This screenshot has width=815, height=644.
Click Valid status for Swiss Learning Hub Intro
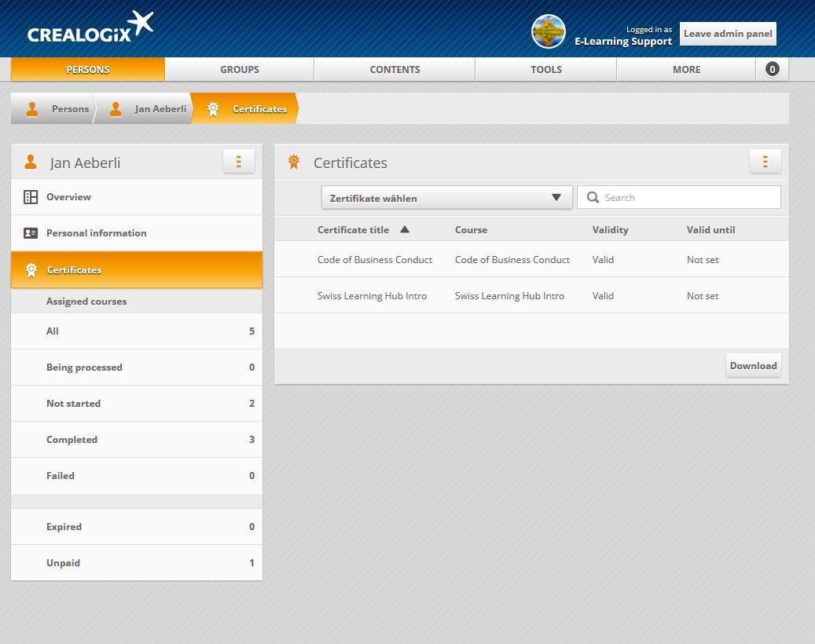[603, 296]
